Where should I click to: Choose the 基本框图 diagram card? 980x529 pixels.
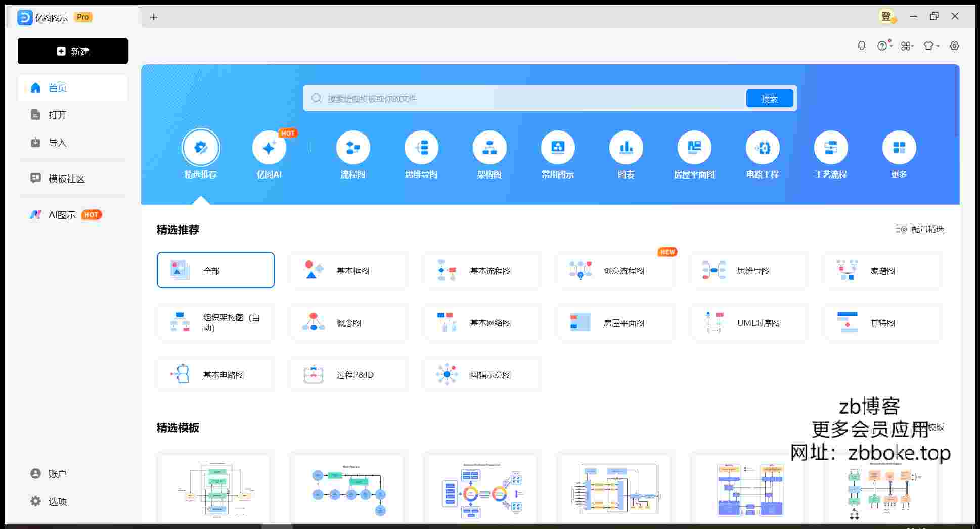349,270
